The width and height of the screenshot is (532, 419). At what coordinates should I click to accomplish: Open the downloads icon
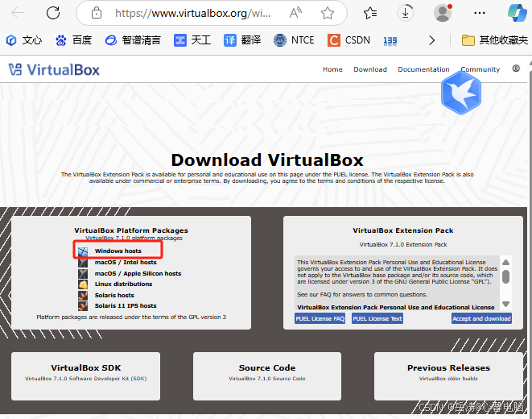pos(406,13)
